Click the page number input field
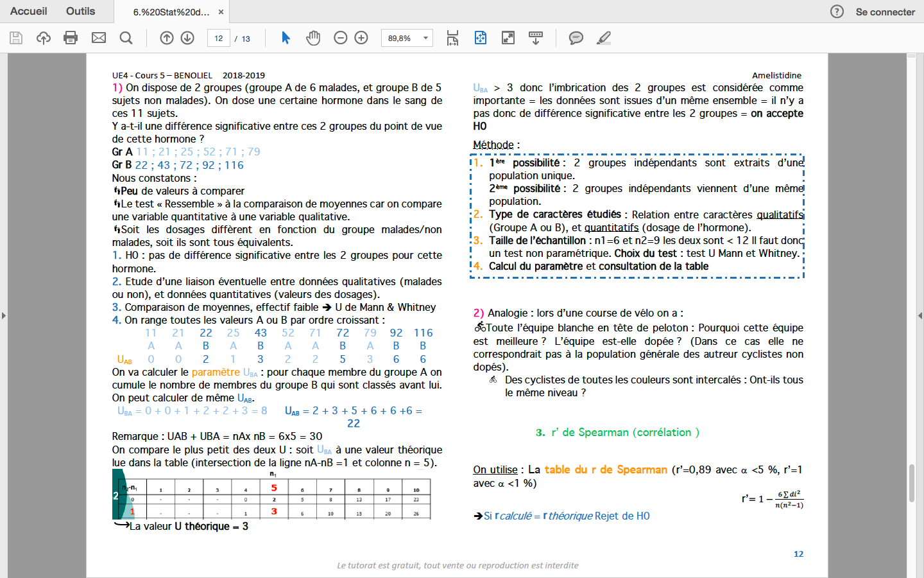Viewport: 924px width, 578px height. pyautogui.click(x=219, y=39)
